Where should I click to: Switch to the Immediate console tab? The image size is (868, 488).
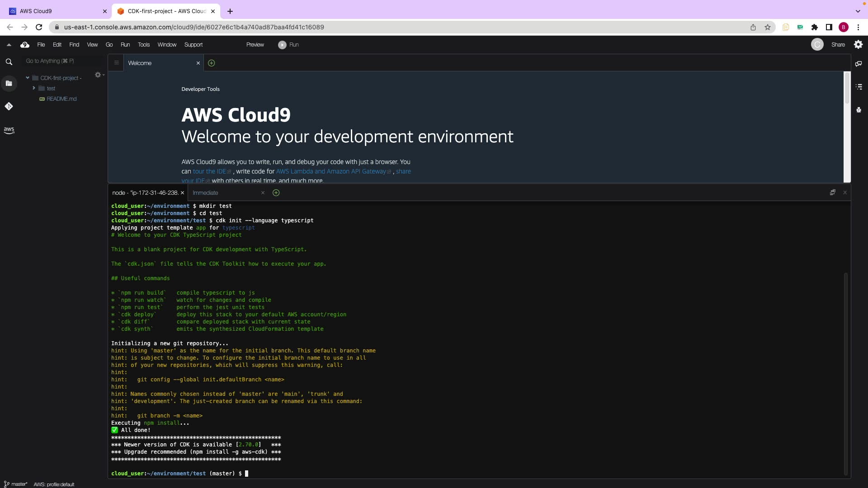pos(205,193)
